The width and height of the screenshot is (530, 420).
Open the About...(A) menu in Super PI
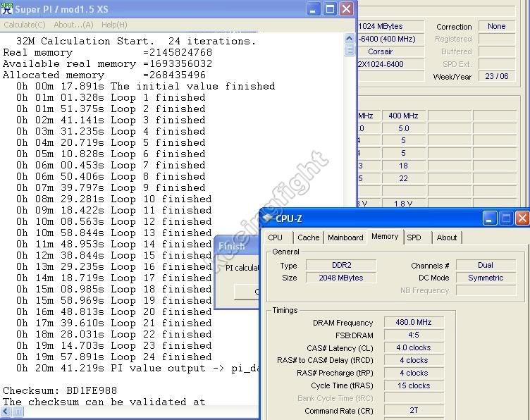click(x=73, y=25)
